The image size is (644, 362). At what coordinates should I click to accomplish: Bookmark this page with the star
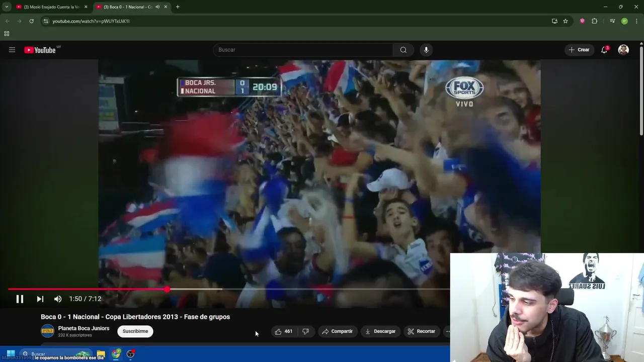(x=566, y=21)
